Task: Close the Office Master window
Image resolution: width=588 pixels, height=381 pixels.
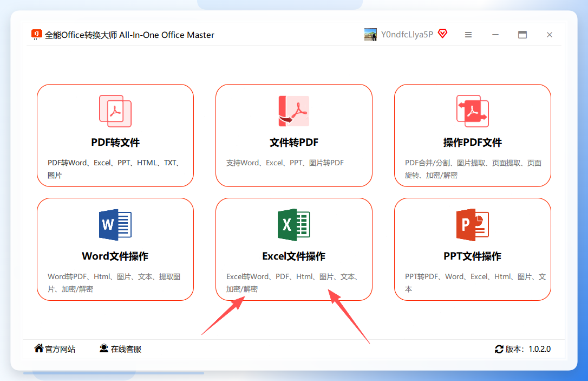Action: click(550, 35)
